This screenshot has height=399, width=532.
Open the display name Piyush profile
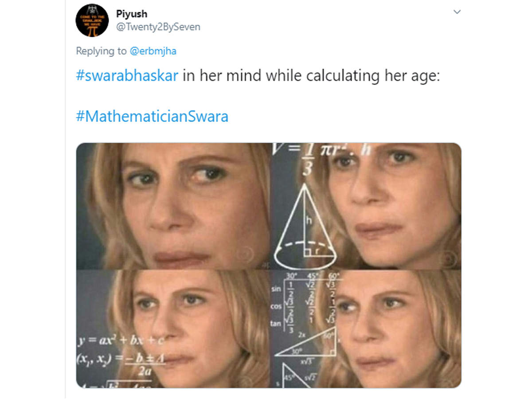coord(132,14)
